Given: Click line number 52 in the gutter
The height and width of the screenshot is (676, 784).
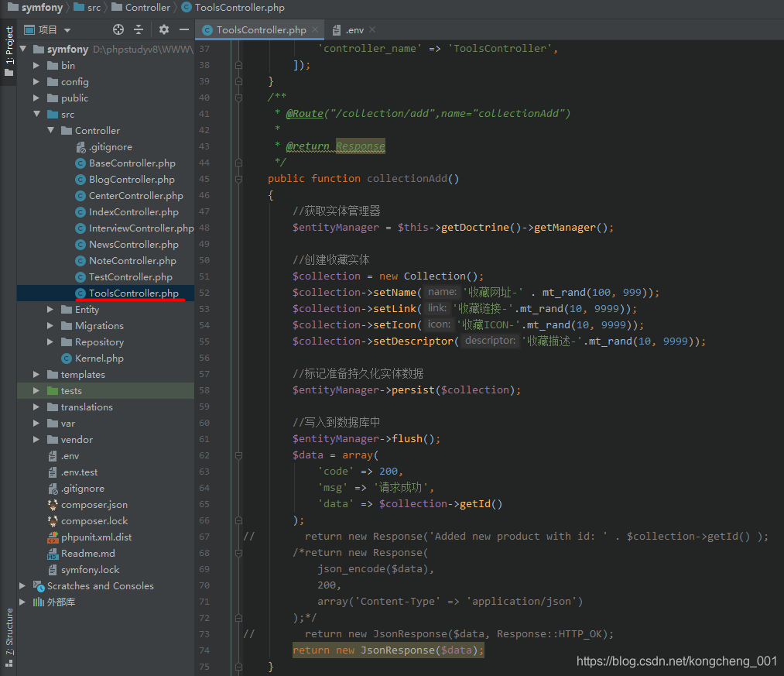Looking at the screenshot, I should coord(204,293).
